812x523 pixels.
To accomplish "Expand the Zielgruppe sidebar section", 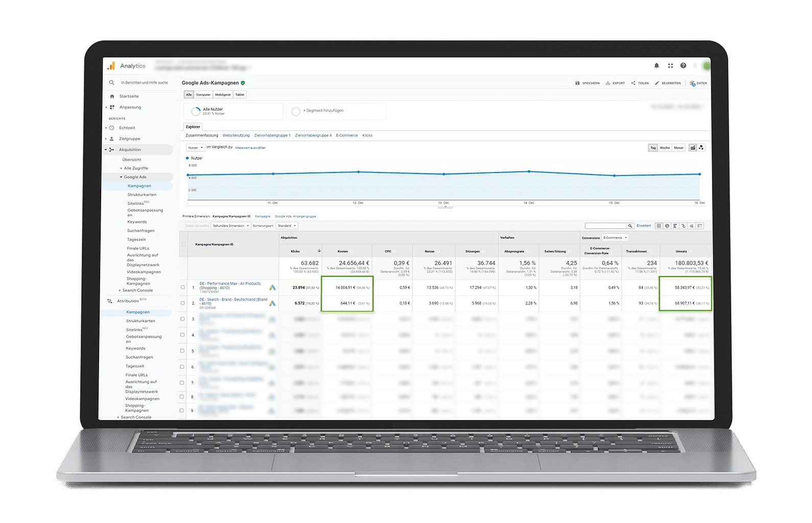I will [106, 139].
